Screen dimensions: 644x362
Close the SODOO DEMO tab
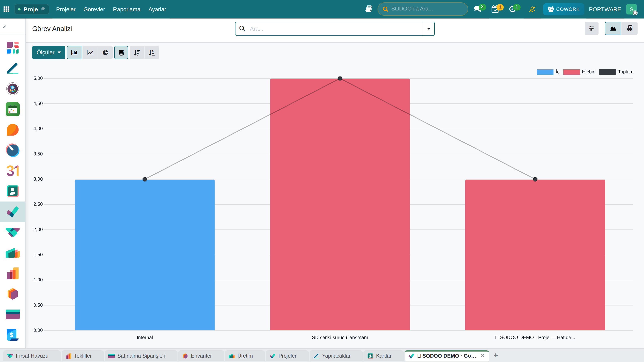pos(483,356)
